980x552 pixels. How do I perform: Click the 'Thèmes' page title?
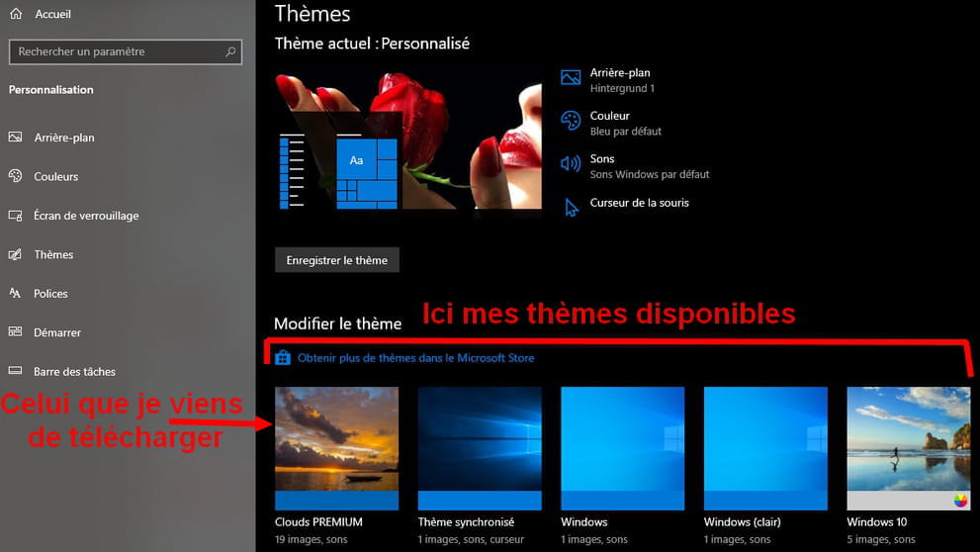pos(312,14)
